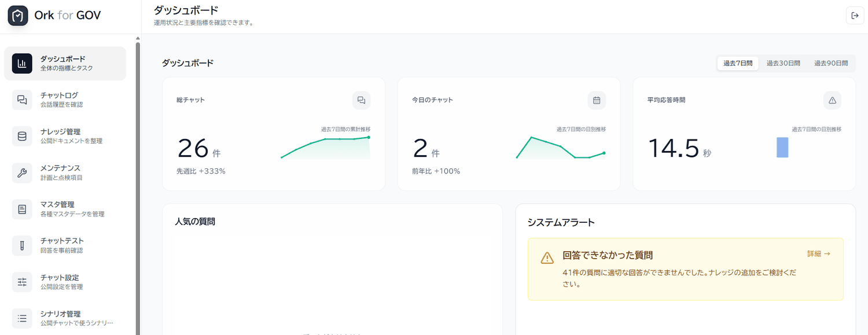Click the scenario management list icon
This screenshot has height=335, width=868.
[22, 318]
